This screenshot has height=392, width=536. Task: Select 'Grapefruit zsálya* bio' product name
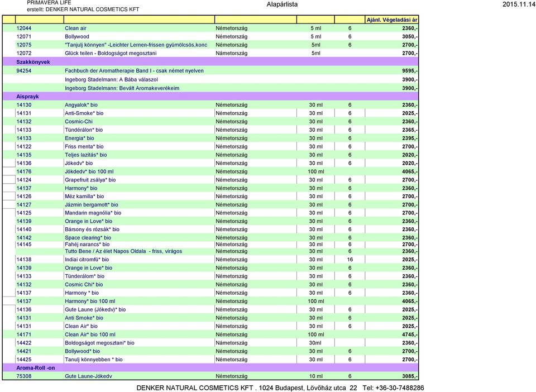(x=90, y=180)
